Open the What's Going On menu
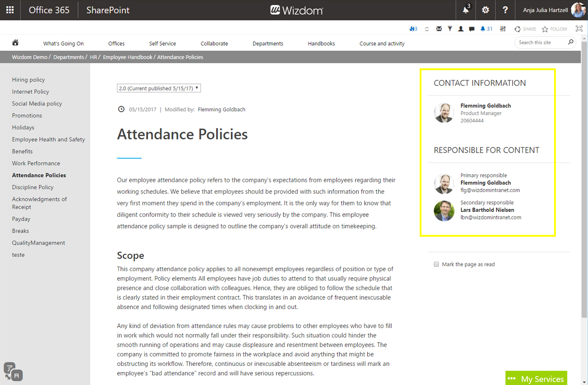 pyautogui.click(x=63, y=44)
